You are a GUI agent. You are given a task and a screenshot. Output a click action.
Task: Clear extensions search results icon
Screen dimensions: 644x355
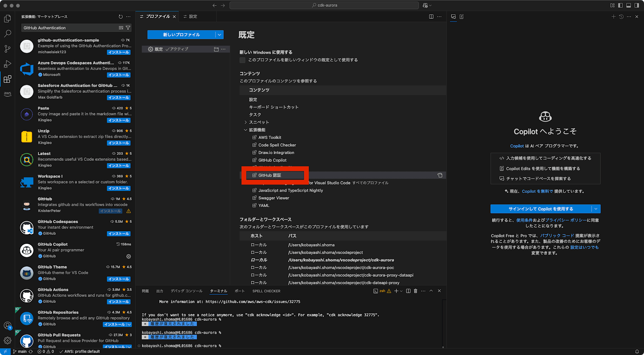point(121,28)
